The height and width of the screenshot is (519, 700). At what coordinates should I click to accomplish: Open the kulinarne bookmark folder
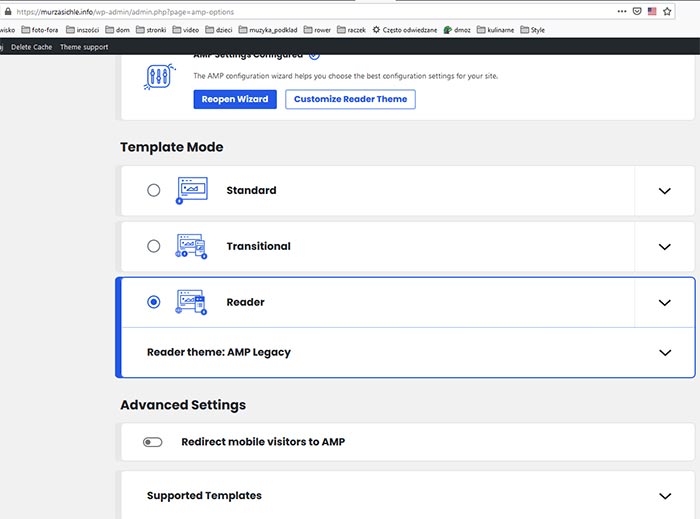tap(496, 30)
